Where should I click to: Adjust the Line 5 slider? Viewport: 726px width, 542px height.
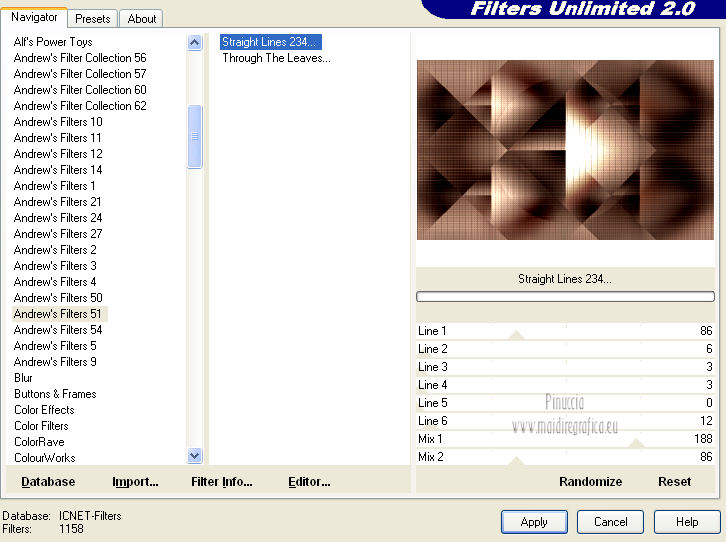(x=565, y=403)
